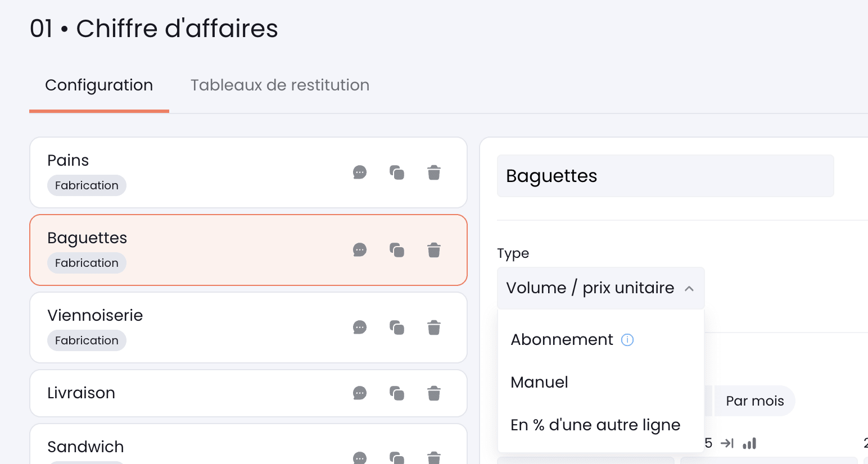Choose Manuel from Type list
Viewport: 868px width, 464px height.
pyautogui.click(x=539, y=383)
